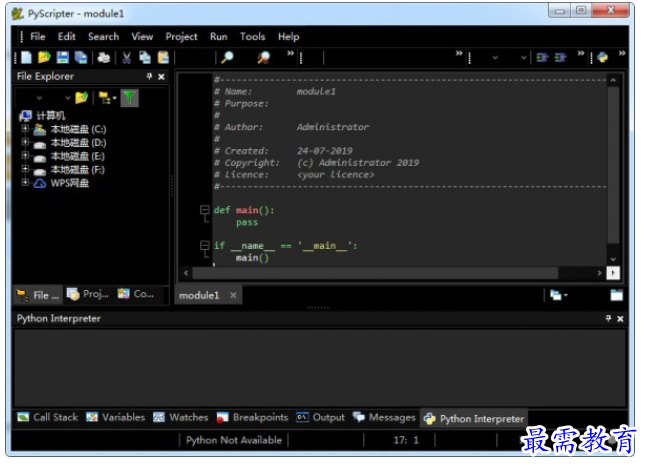The width and height of the screenshot is (645, 472).
Task: Select WPS网盘 cloud drive item
Action: pos(70,183)
